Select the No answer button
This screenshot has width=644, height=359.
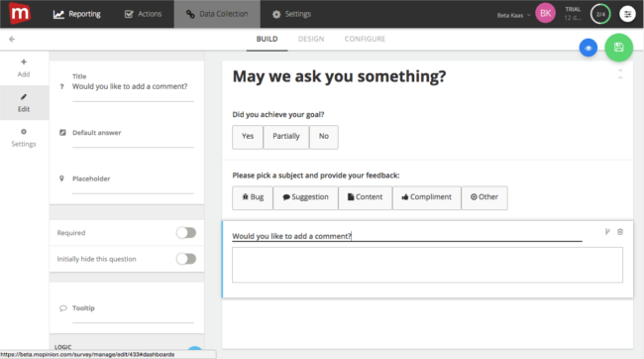324,137
